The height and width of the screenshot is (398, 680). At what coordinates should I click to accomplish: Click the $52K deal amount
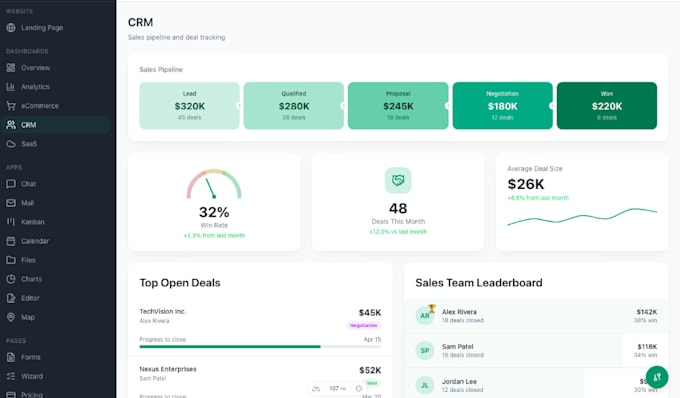370,370
